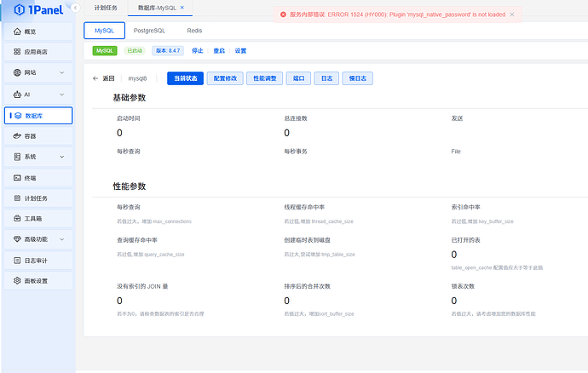Click the 计划任务 icon in sidebar
This screenshot has width=588, height=373.
click(18, 198)
